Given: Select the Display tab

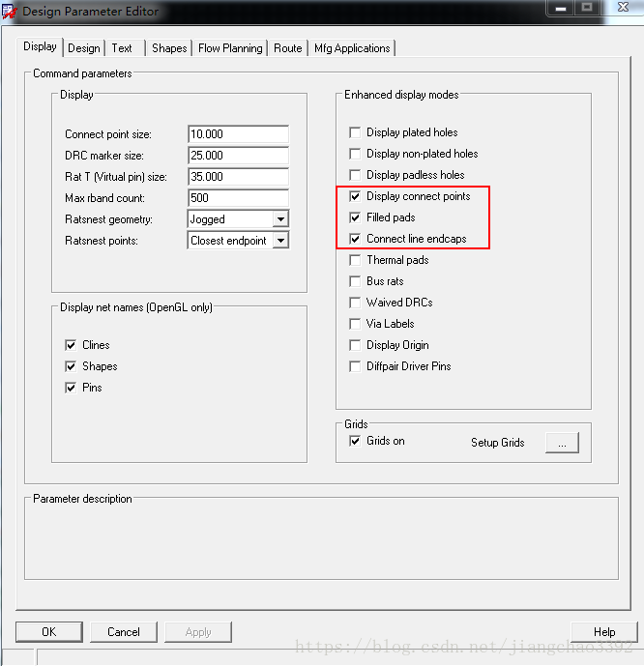Looking at the screenshot, I should pyautogui.click(x=40, y=46).
